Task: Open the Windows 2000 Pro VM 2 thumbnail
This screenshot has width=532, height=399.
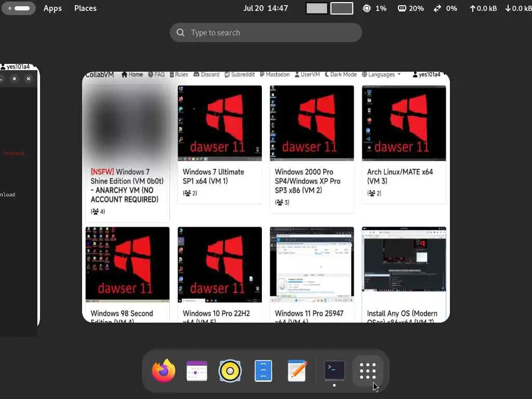Action: coord(312,123)
